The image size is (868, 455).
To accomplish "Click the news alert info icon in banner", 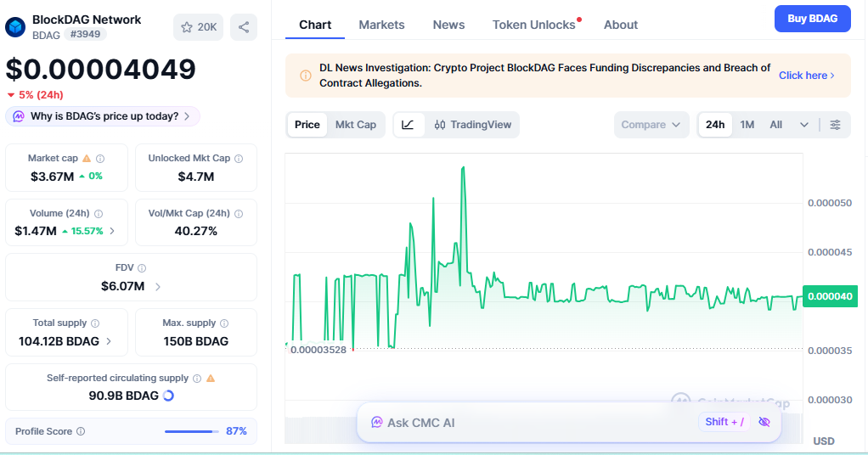I will tap(306, 76).
